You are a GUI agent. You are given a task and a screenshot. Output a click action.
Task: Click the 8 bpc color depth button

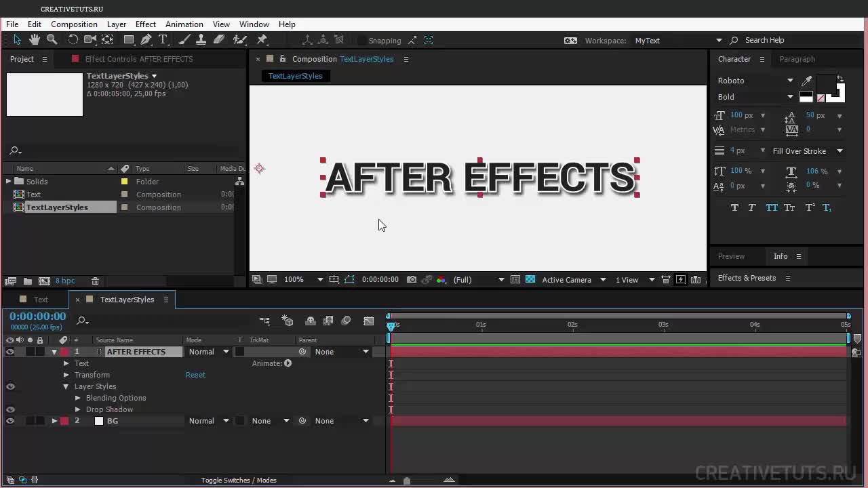65,281
